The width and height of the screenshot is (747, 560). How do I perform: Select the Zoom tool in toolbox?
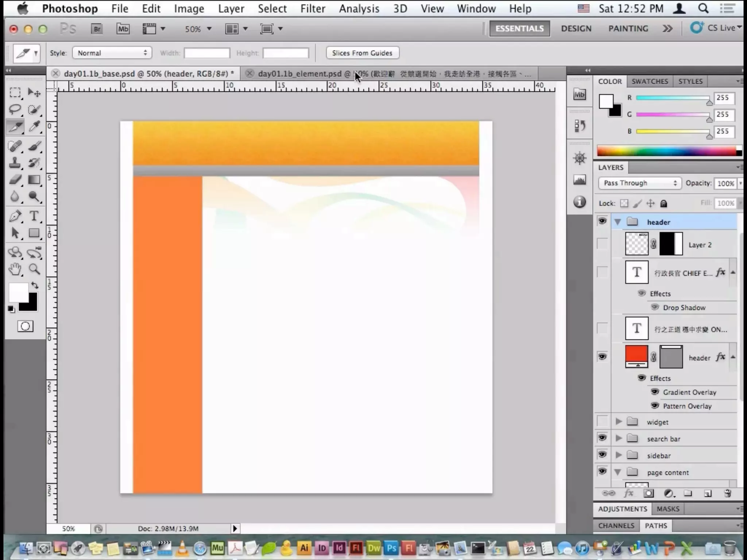(34, 269)
